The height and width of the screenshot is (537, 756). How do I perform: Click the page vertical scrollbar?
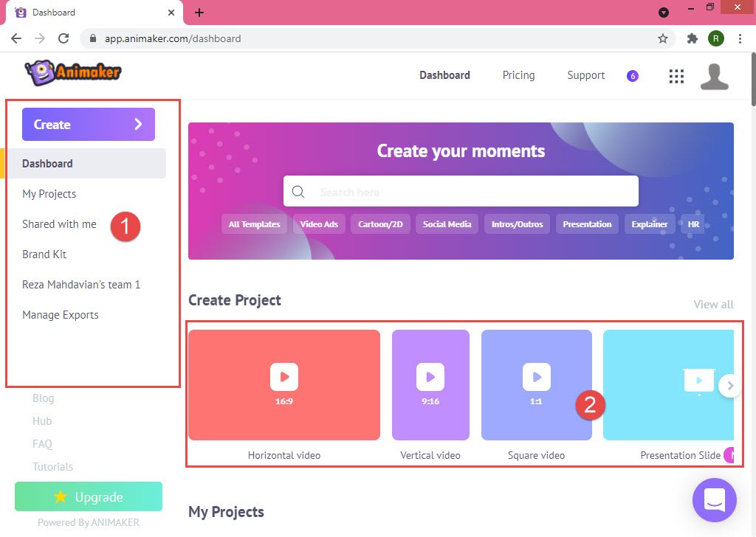pyautogui.click(x=752, y=81)
